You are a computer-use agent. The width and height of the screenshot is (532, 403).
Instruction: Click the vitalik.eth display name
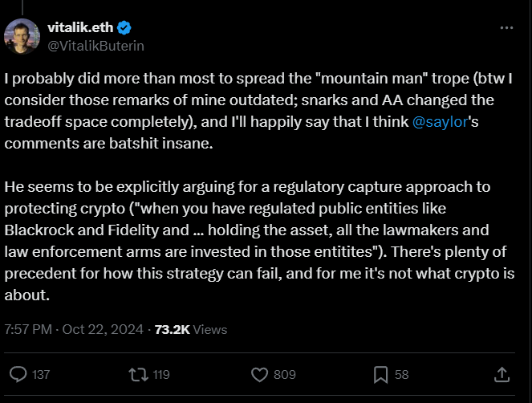(x=81, y=27)
